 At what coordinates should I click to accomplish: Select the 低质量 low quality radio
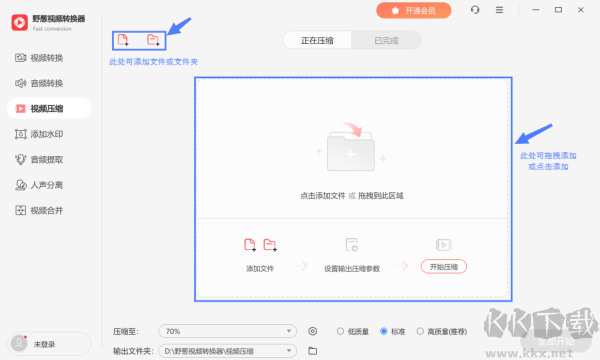(340, 331)
